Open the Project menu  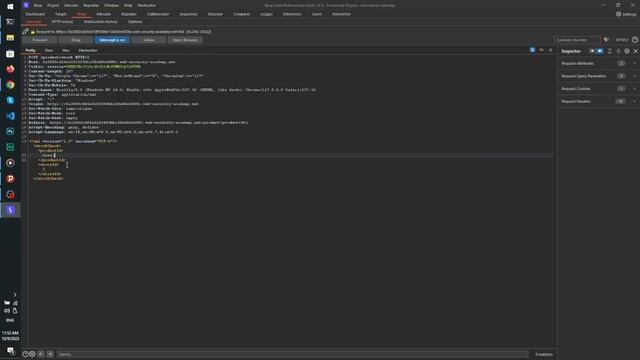53,5
